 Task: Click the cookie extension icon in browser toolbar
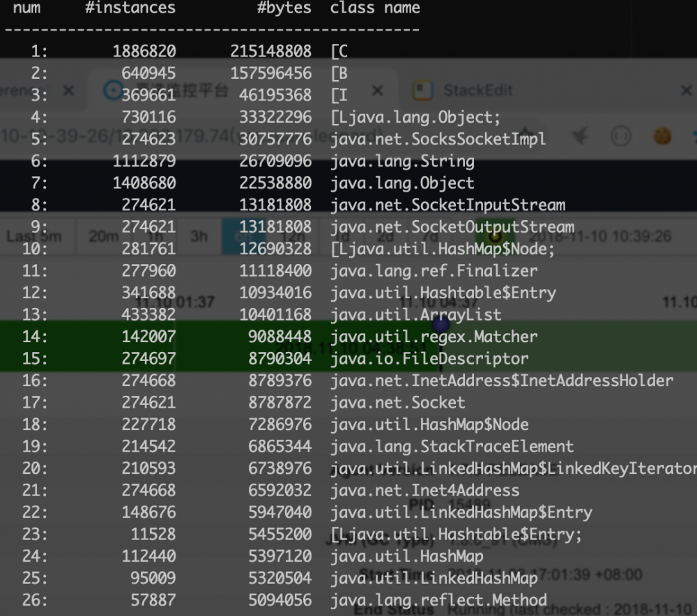click(661, 136)
